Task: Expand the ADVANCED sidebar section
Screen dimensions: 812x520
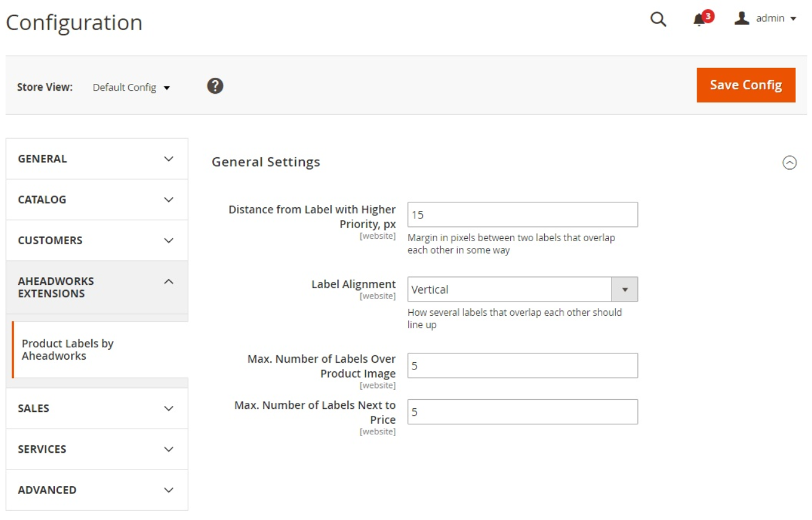Action: [97, 490]
